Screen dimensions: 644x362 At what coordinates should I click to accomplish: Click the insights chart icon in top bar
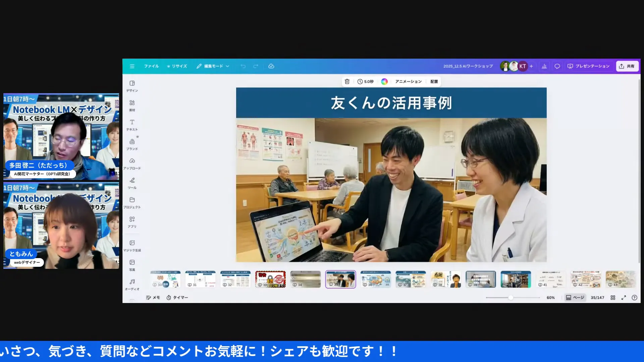pyautogui.click(x=544, y=66)
